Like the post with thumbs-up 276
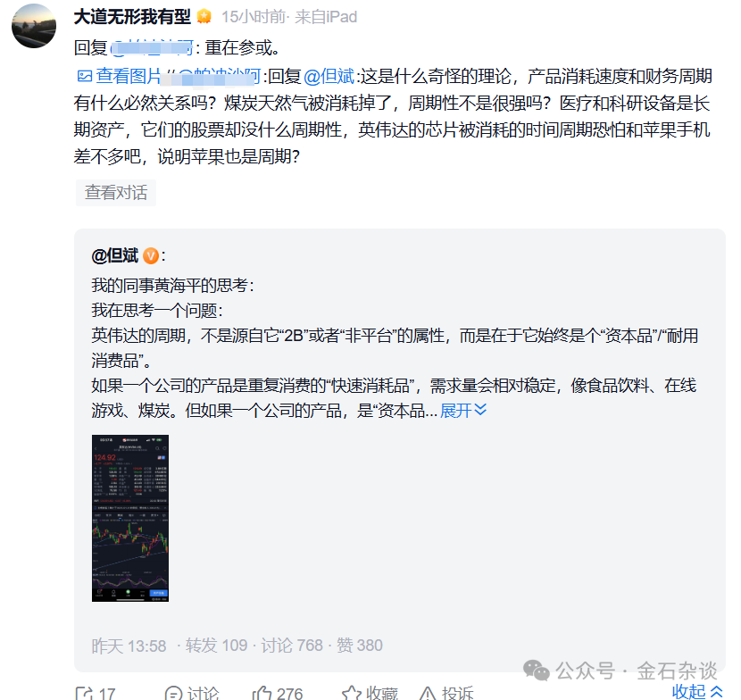The height and width of the screenshot is (700, 741). click(262, 694)
